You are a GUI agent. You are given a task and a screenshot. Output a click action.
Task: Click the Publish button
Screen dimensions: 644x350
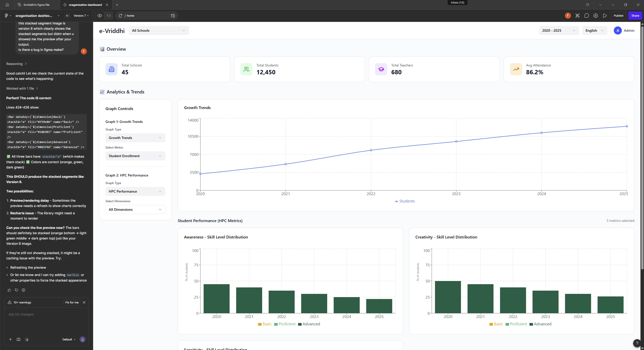click(618, 16)
